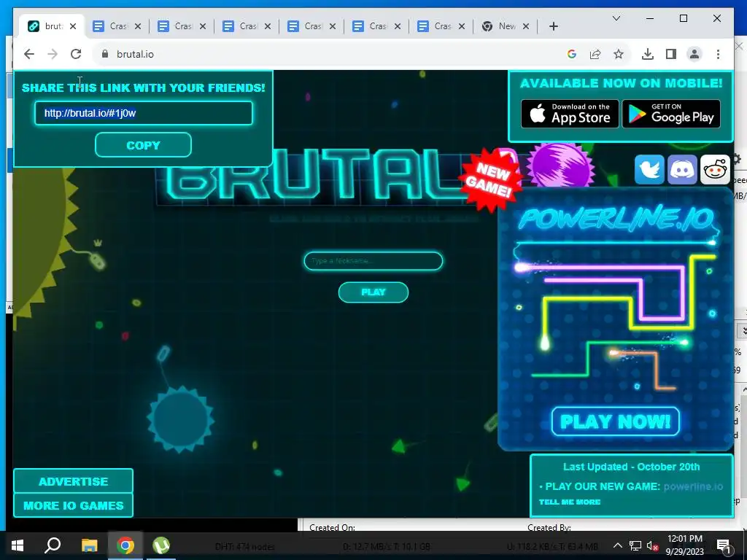This screenshot has height=560, width=747.
Task: Close the New Tab tab
Action: point(526,27)
